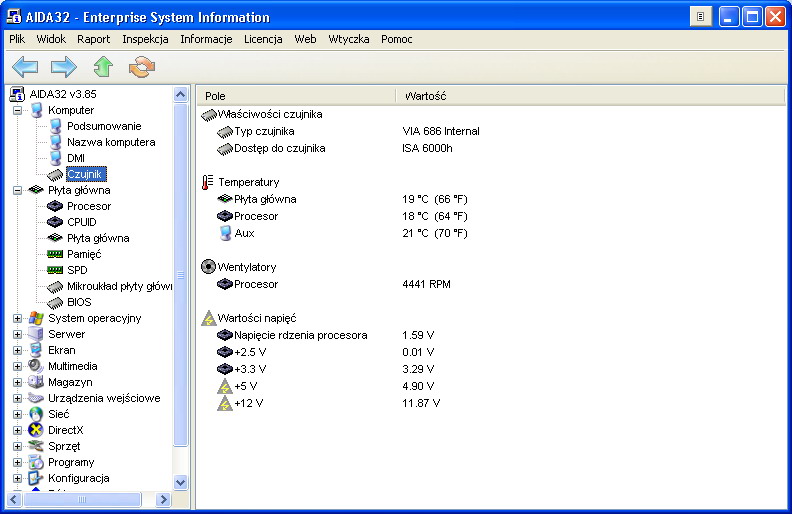The height and width of the screenshot is (514, 792).
Task: Open the Inspekcja menu
Action: 145,39
